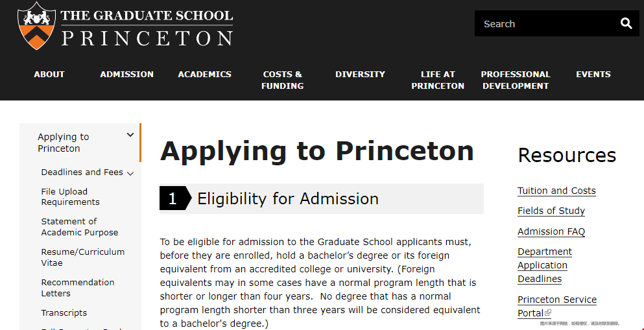Open the ABOUT navigation menu
Screen dimensions: 644x330
tap(49, 75)
